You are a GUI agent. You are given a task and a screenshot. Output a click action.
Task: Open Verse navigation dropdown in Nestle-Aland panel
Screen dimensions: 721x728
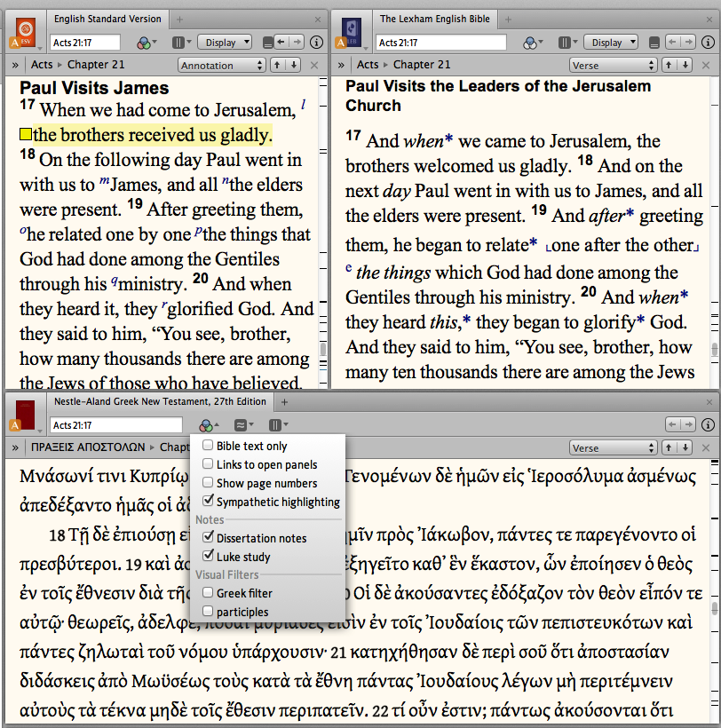coord(613,447)
